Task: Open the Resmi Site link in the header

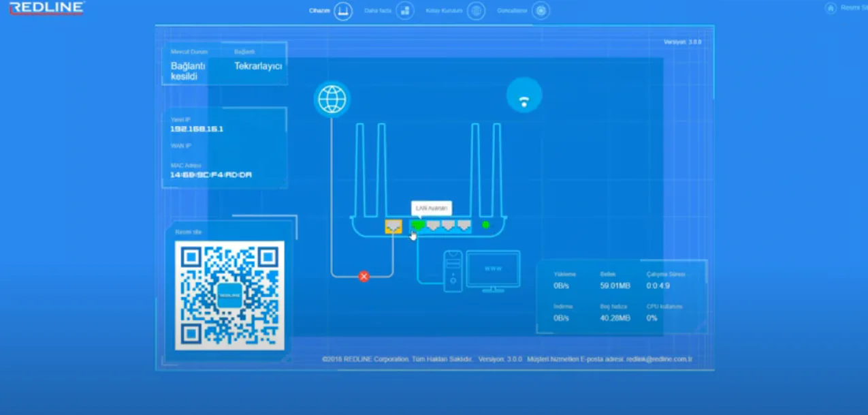Action: 854,8
